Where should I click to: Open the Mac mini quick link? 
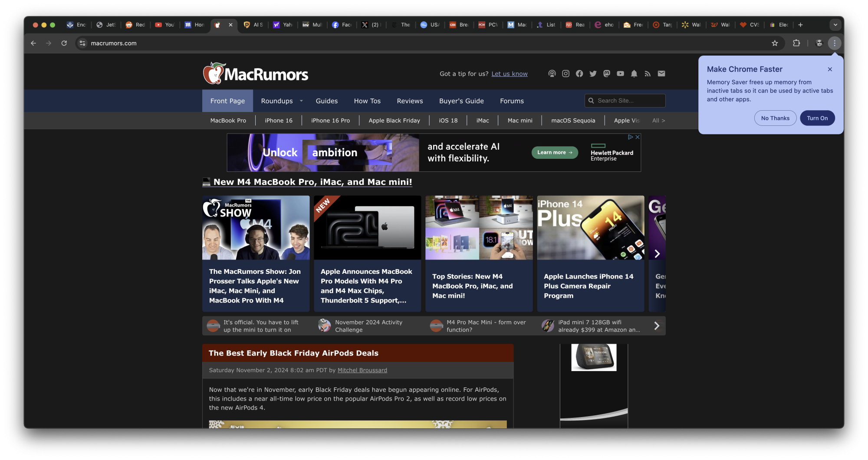pos(520,121)
